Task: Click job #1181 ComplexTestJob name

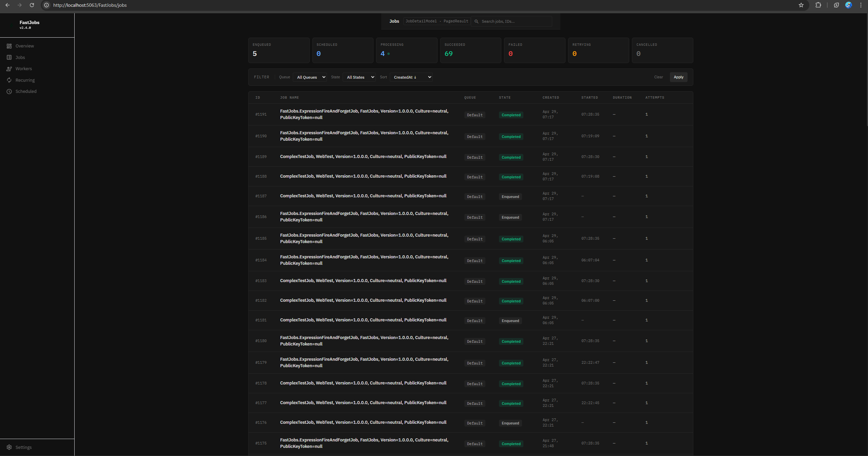Action: pos(363,320)
